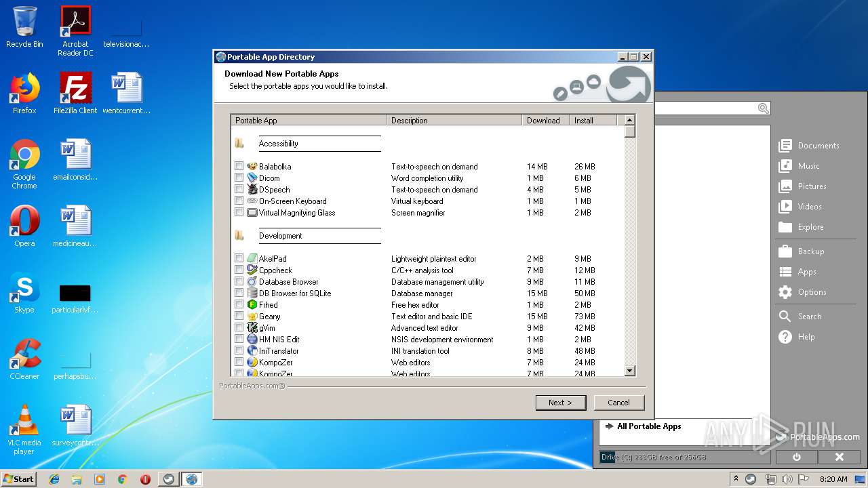This screenshot has height=488, width=868.
Task: Click the Balabolka app icon
Action: pos(252,166)
